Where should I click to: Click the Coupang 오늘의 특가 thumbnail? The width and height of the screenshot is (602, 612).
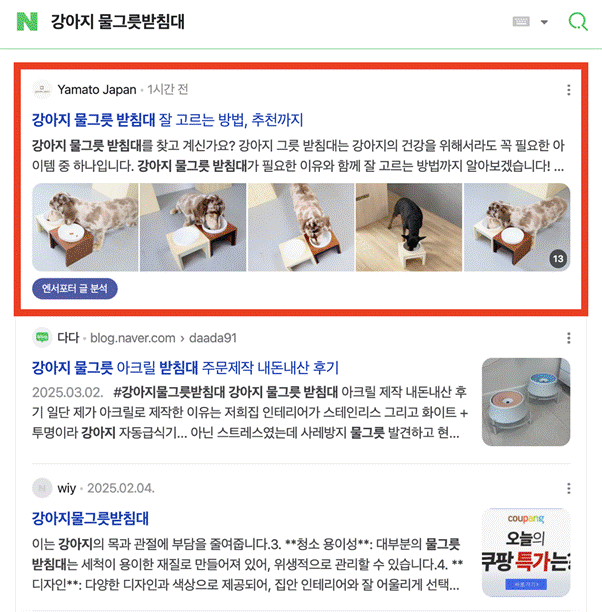[526, 552]
